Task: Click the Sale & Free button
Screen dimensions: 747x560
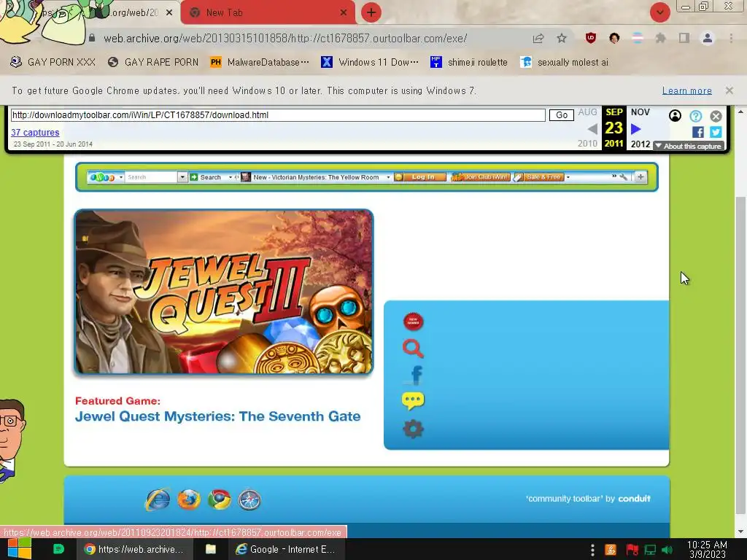Action: click(538, 177)
